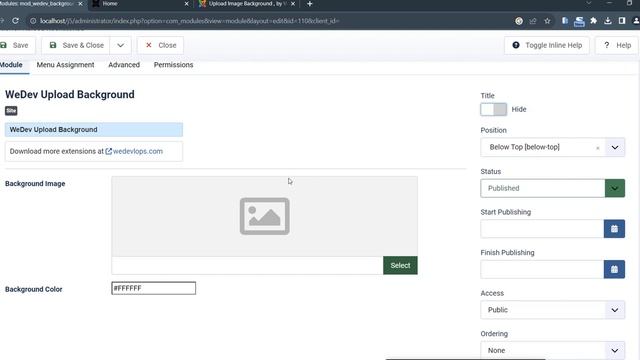Toggle the Title Hide switch

493,109
